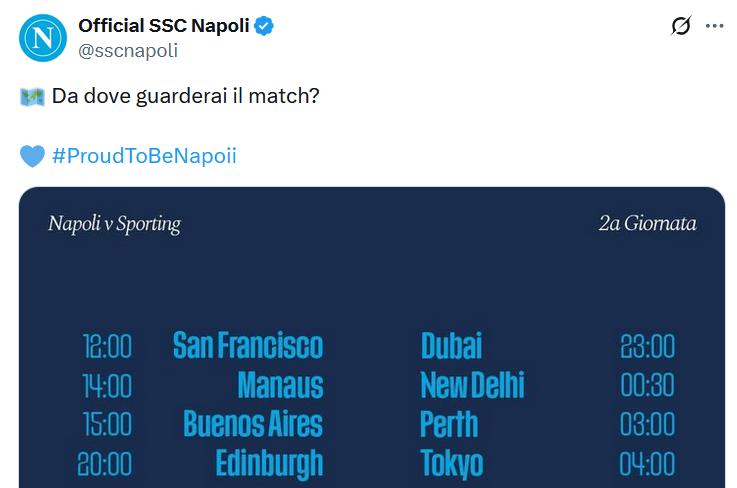The width and height of the screenshot is (737, 488).
Task: Click the Dubai city name
Action: click(451, 346)
